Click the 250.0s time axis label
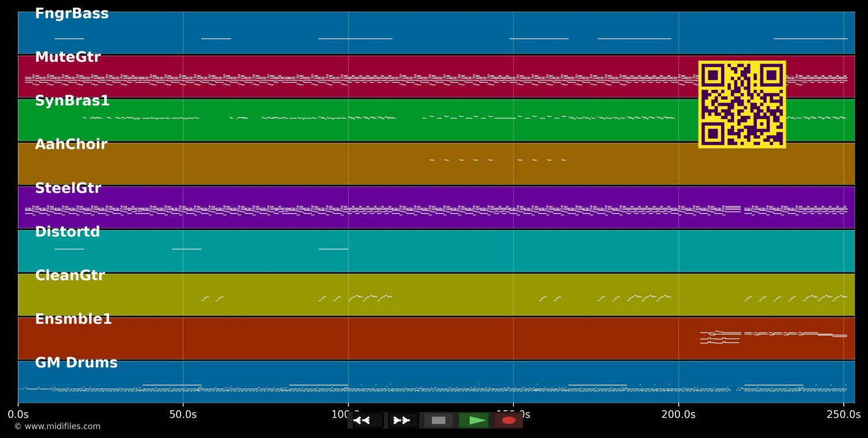 [x=844, y=414]
